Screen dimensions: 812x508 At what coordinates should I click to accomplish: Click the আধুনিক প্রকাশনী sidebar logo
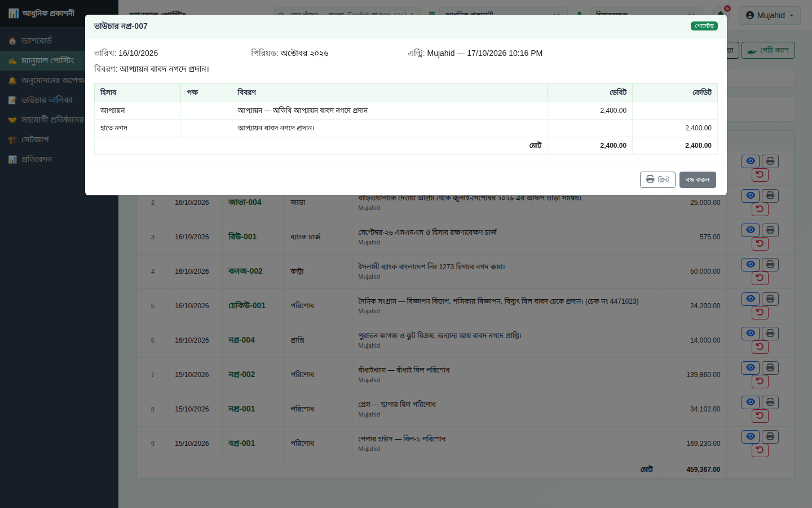tap(42, 13)
